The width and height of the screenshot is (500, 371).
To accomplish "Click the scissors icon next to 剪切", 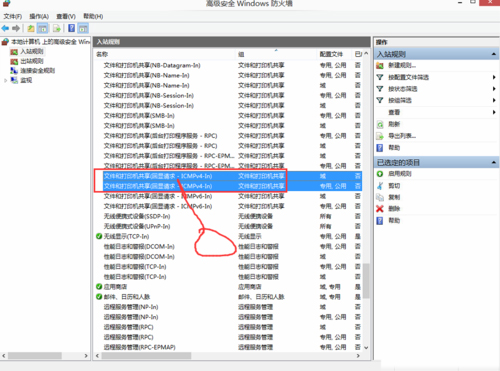I will click(380, 186).
